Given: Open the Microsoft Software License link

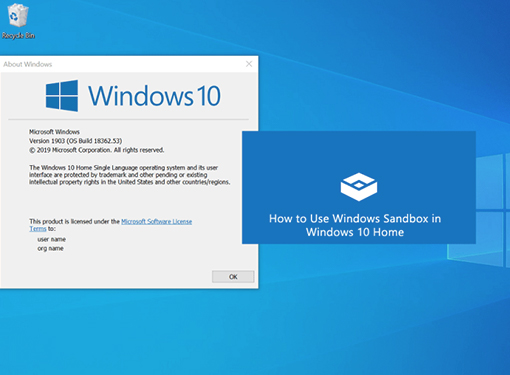Looking at the screenshot, I should coord(156,221).
